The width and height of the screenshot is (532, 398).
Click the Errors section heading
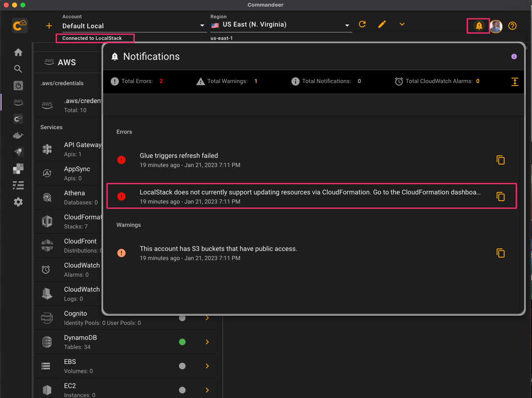point(124,132)
